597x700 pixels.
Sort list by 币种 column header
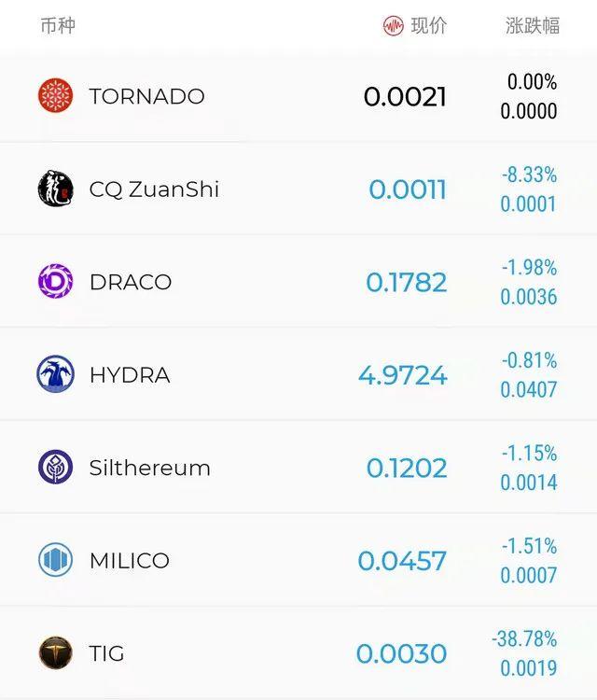[x=57, y=26]
